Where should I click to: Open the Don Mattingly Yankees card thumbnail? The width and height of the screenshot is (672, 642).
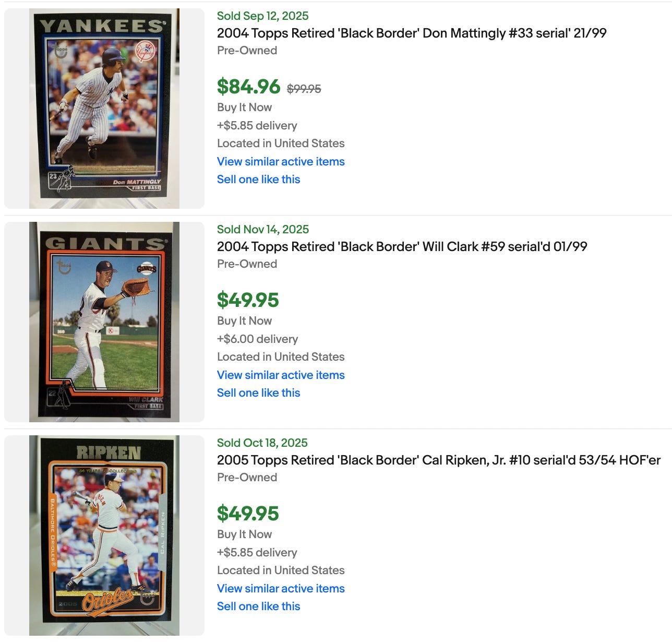tap(104, 109)
